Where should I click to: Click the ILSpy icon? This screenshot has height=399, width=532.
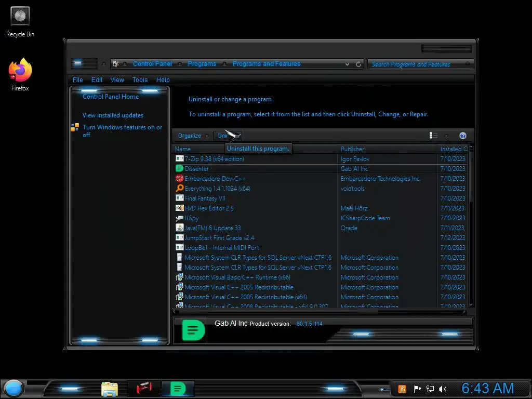point(179,218)
